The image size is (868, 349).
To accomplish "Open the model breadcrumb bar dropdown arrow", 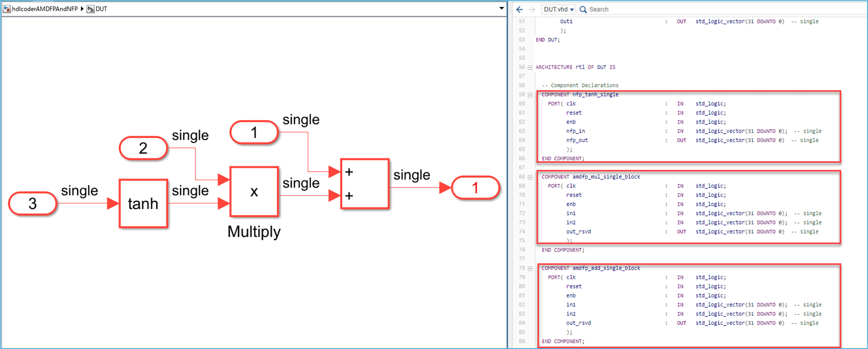I will pyautogui.click(x=502, y=8).
